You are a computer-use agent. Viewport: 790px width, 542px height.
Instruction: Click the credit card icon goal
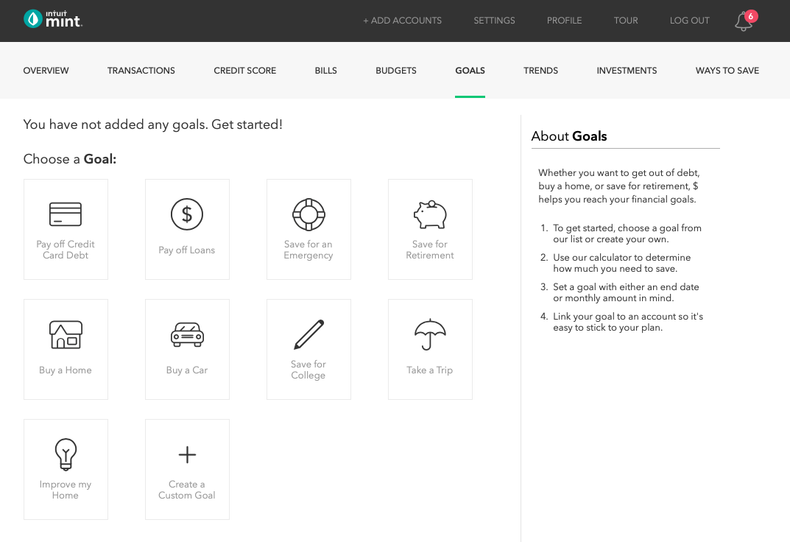66,214
